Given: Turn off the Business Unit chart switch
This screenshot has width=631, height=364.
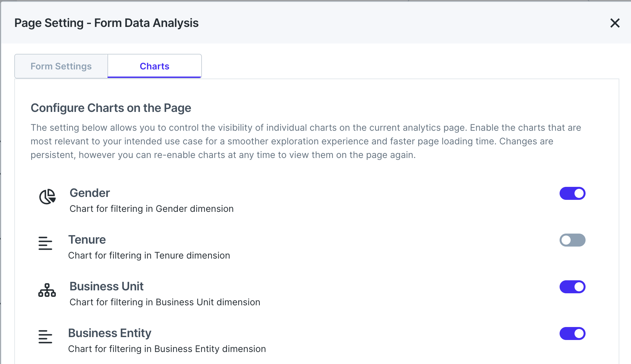Looking at the screenshot, I should [572, 287].
